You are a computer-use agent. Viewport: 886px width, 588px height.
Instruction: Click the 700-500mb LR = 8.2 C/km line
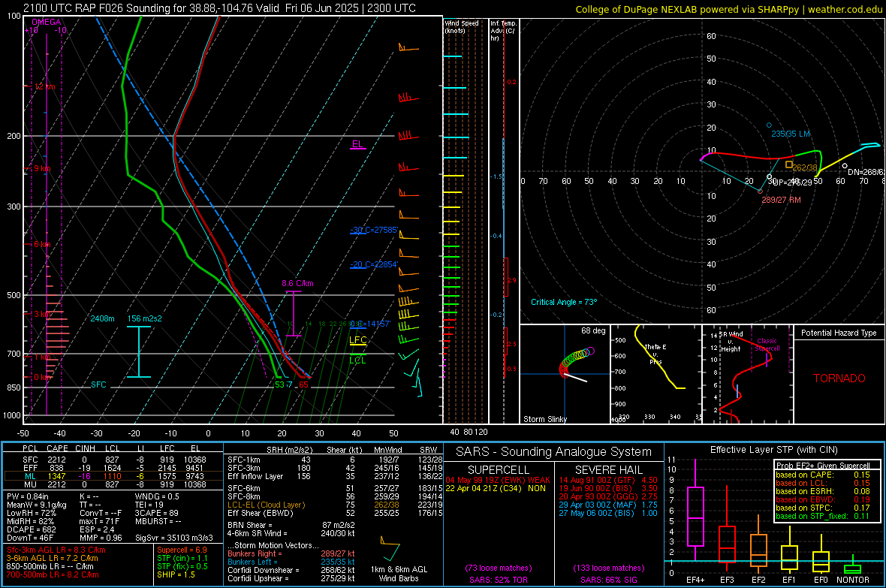pyautogui.click(x=53, y=574)
